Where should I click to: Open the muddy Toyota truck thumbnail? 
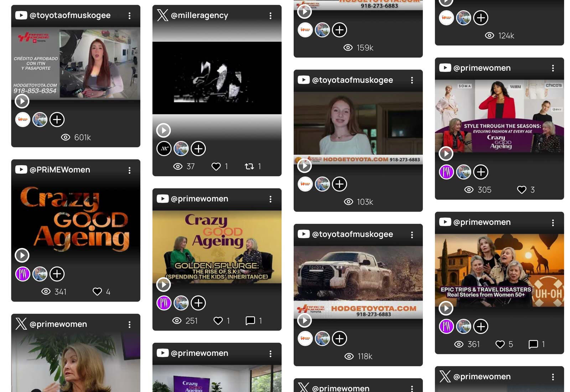coord(358,282)
